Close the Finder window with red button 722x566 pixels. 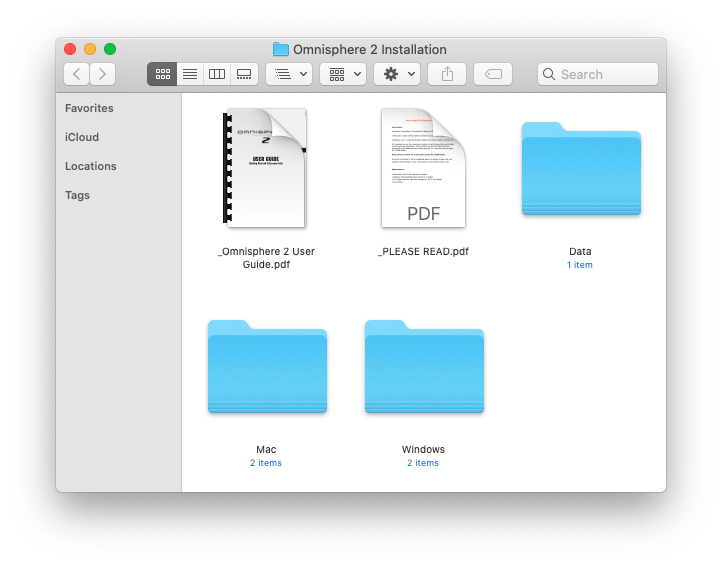(70, 49)
